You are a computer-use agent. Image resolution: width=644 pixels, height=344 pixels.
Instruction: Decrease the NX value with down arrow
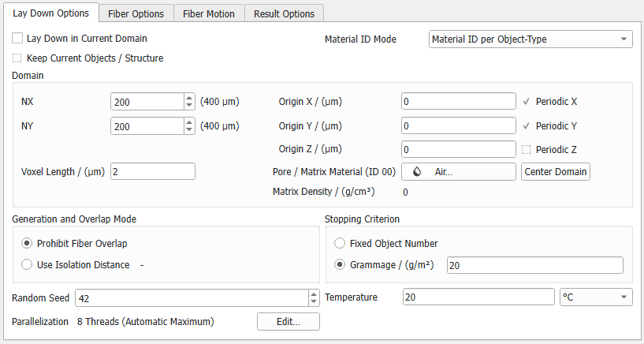pos(189,105)
